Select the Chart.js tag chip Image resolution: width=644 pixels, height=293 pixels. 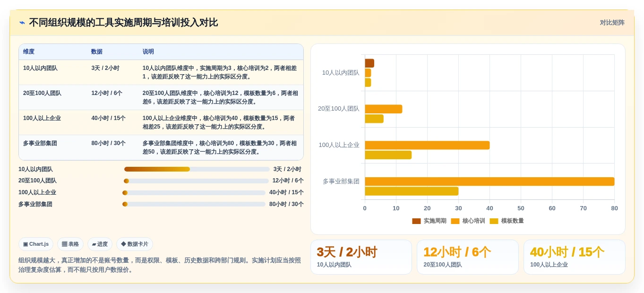[36, 244]
